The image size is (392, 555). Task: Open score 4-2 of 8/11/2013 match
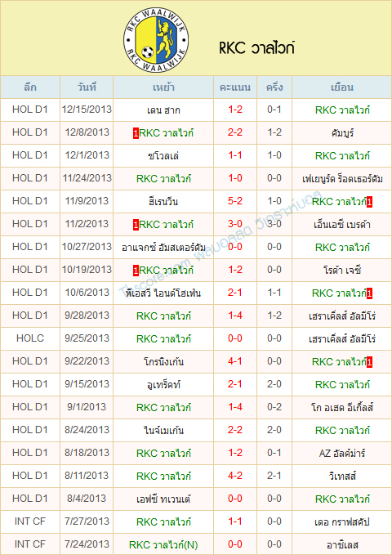click(x=235, y=476)
